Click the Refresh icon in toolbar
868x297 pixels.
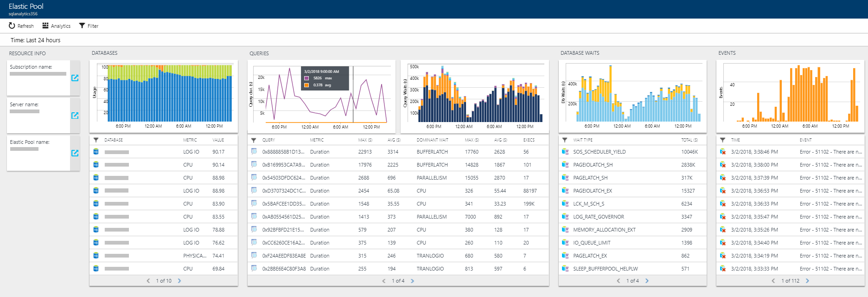tap(12, 26)
